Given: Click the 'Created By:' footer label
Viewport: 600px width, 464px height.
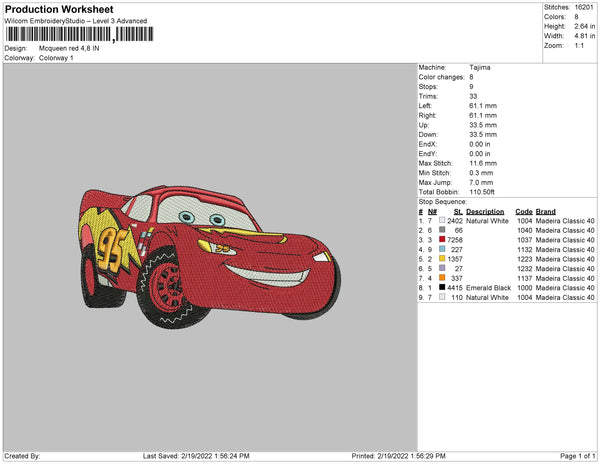Looking at the screenshot, I should (22, 456).
